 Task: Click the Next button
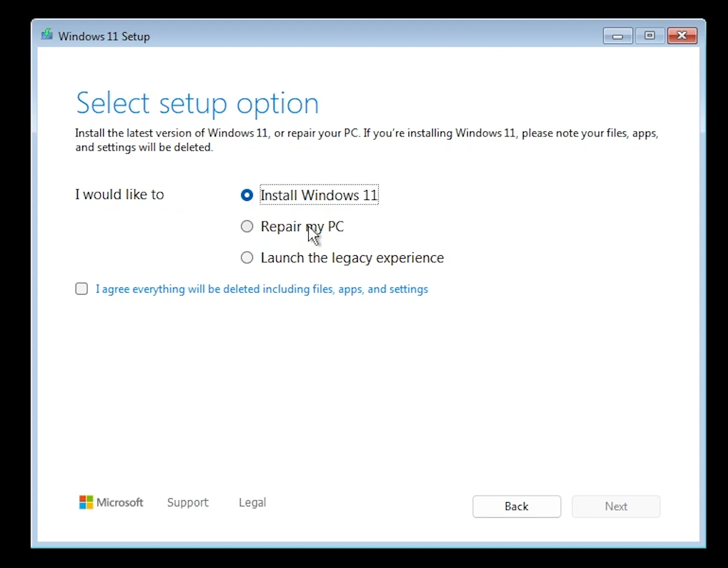pos(616,506)
